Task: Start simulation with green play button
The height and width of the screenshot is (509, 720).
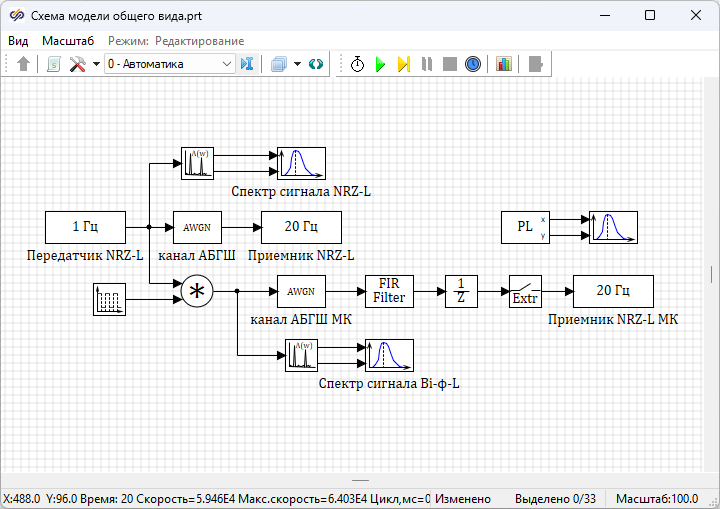Action: click(381, 64)
